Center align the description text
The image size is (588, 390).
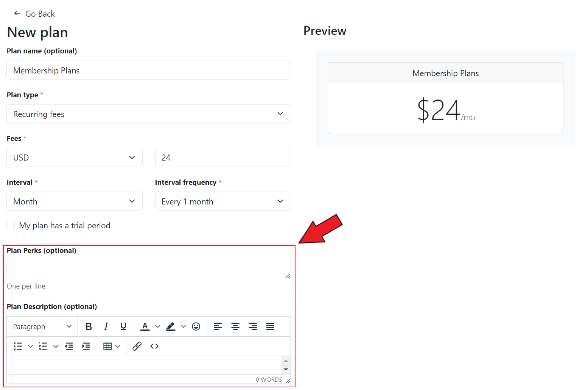[235, 326]
